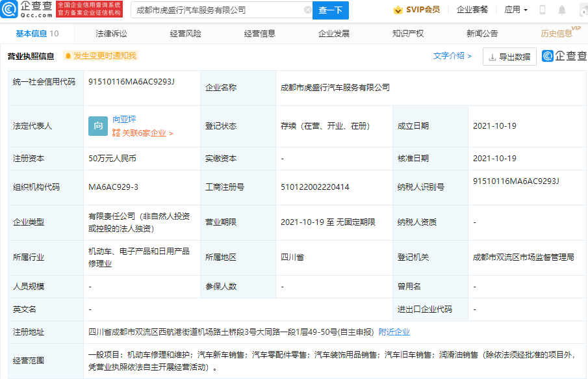Image resolution: width=588 pixels, height=379 pixels.
Task: Click legal representative avatar 向
Action: [x=97, y=126]
